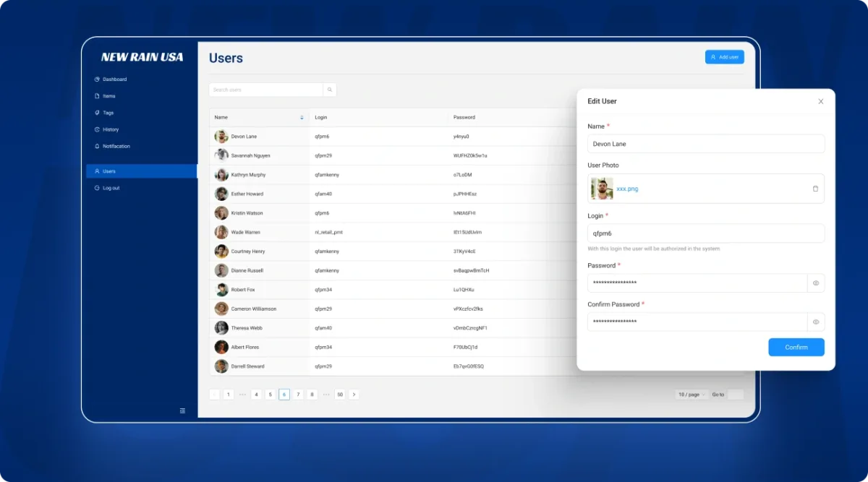Viewport: 868px width, 482px height.
Task: Select the name text Cameron Williamson
Action: [254, 309]
